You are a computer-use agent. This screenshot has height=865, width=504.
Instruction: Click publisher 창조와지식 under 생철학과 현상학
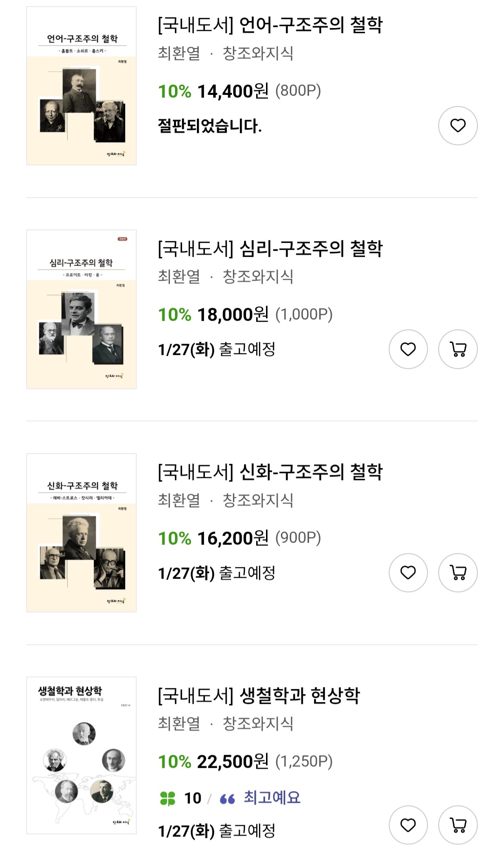[x=258, y=723]
